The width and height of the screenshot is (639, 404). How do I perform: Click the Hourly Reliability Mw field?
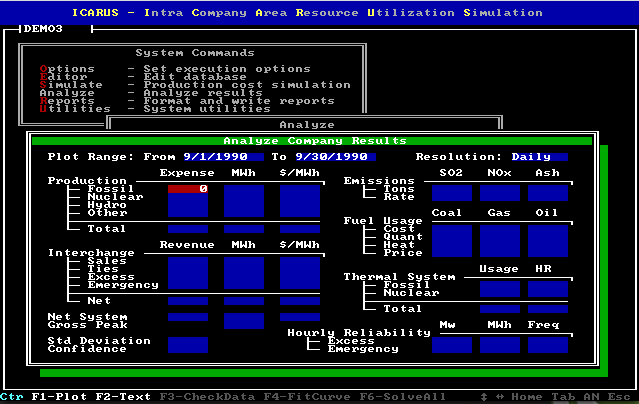pyautogui.click(x=451, y=345)
